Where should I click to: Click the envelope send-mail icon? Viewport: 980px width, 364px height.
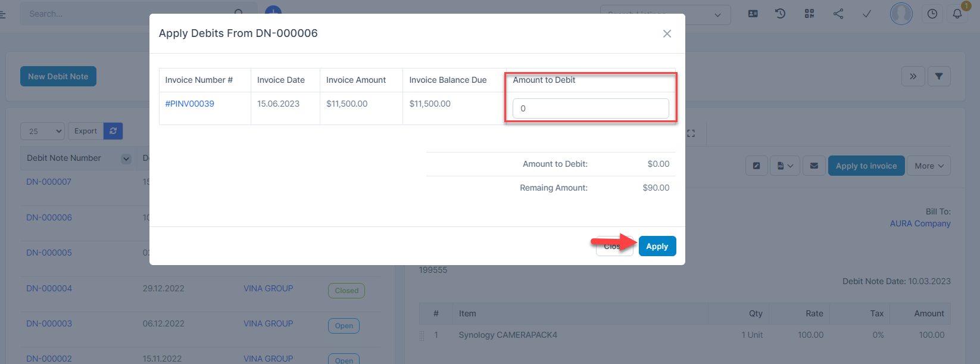coord(814,166)
